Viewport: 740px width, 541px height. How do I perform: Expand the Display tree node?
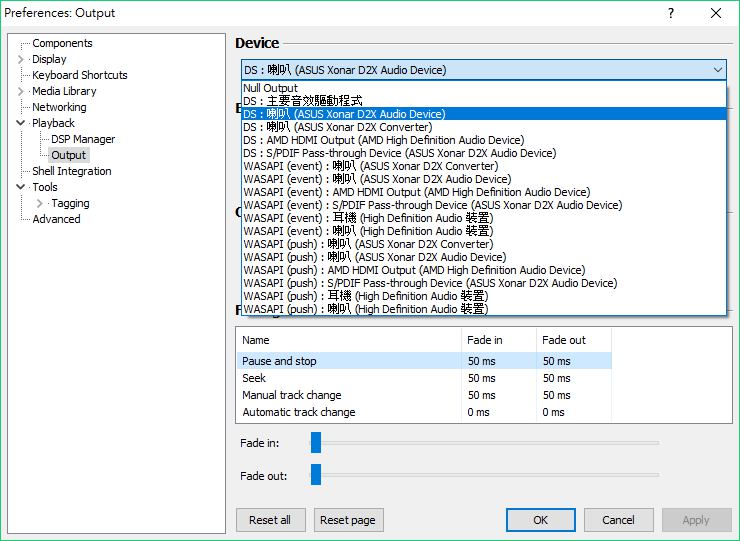pos(20,59)
